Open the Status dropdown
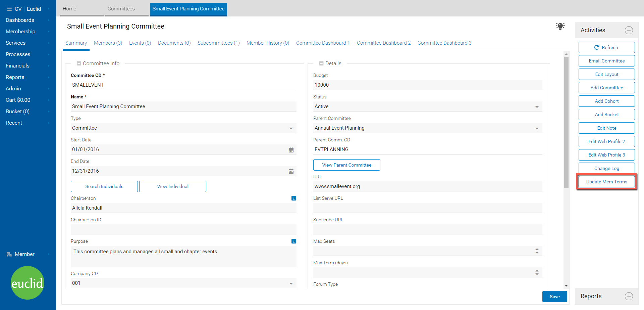The image size is (644, 310). 428,106
